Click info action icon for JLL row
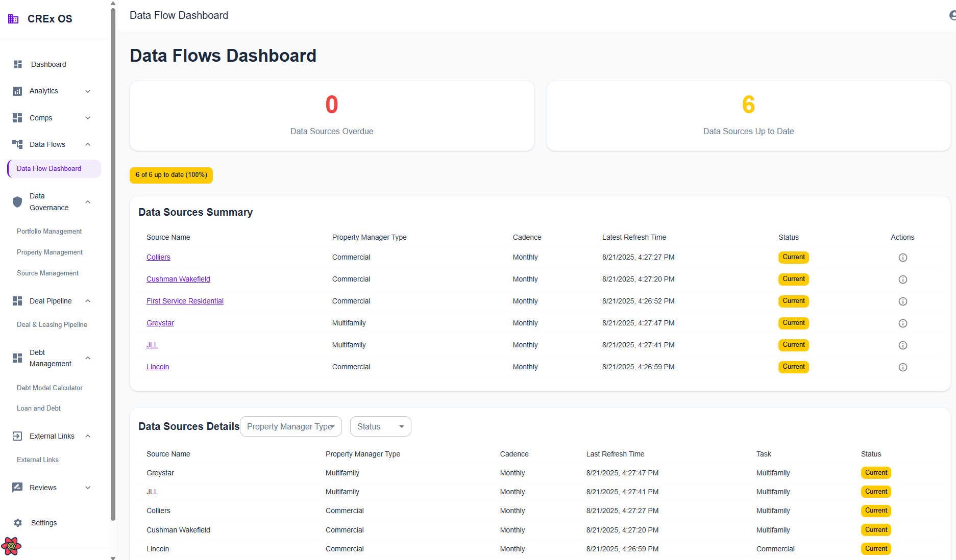Screen dimensions: 956x560 (x=902, y=345)
